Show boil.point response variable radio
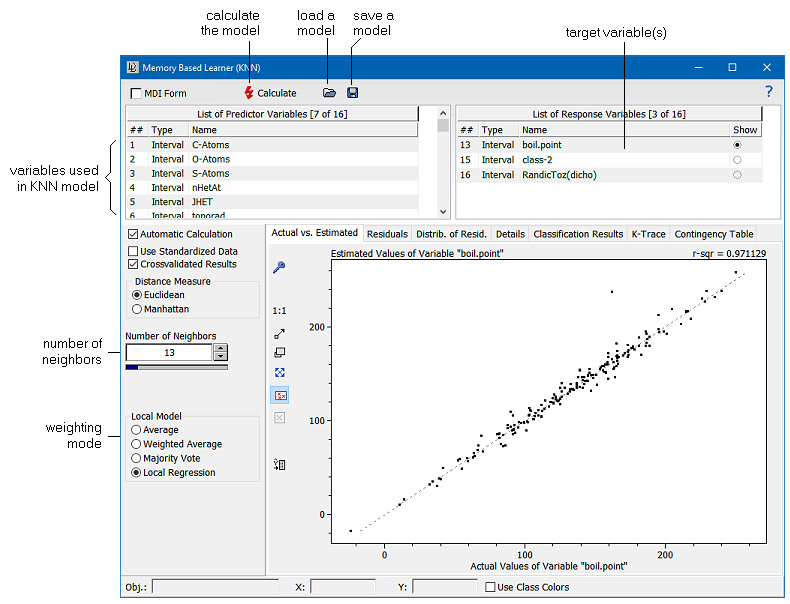Viewport: 790px width, 604px height. coord(737,145)
